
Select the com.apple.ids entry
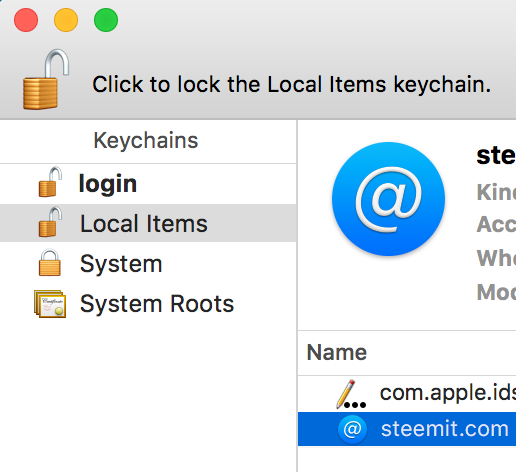click(x=407, y=394)
